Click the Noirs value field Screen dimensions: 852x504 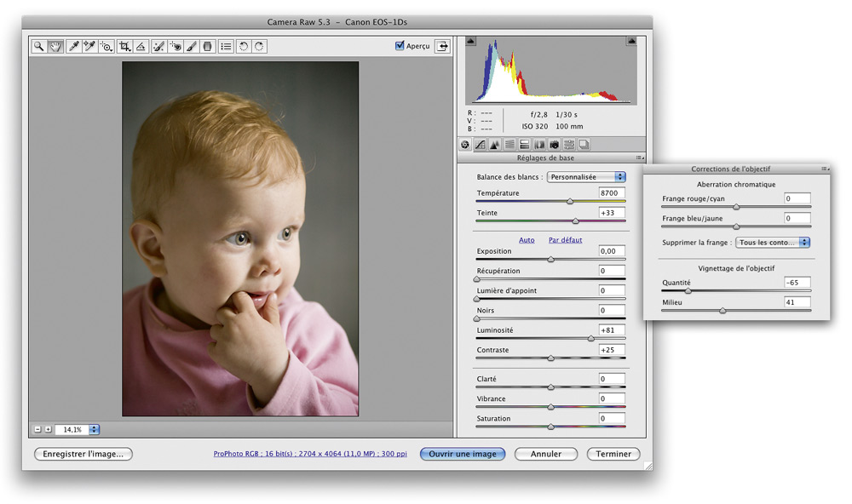[x=612, y=310]
